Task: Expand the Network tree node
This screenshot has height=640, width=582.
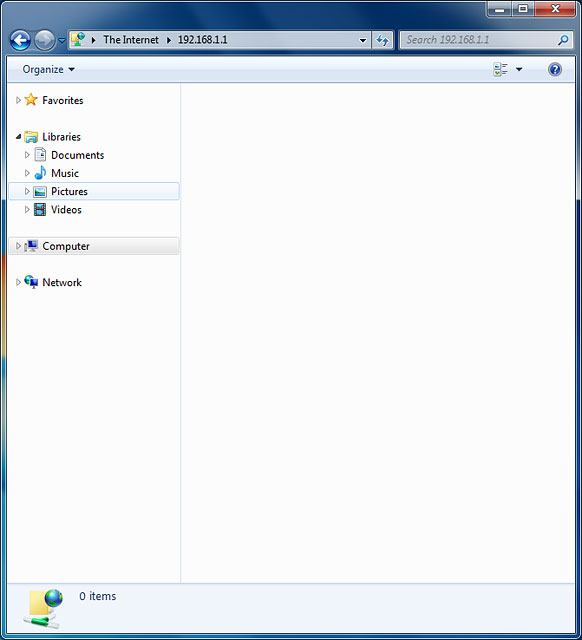Action: [x=18, y=282]
